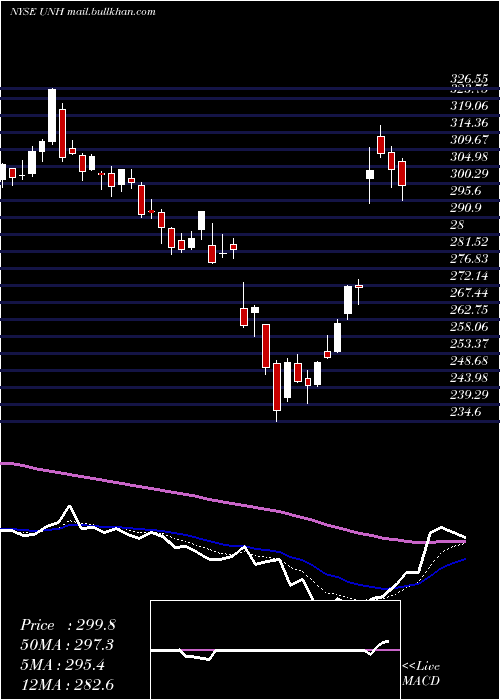
Task: Click the 300.29 price axis label
Action: (469, 174)
